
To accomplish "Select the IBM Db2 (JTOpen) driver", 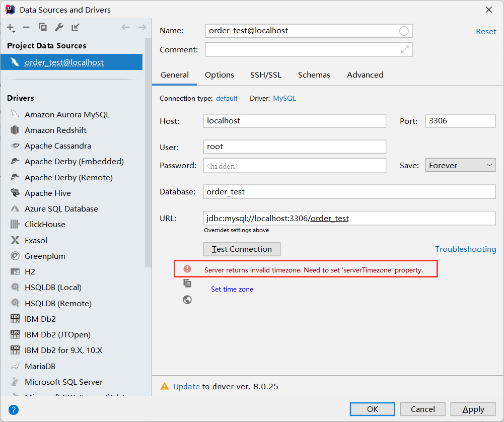I will 73,334.
